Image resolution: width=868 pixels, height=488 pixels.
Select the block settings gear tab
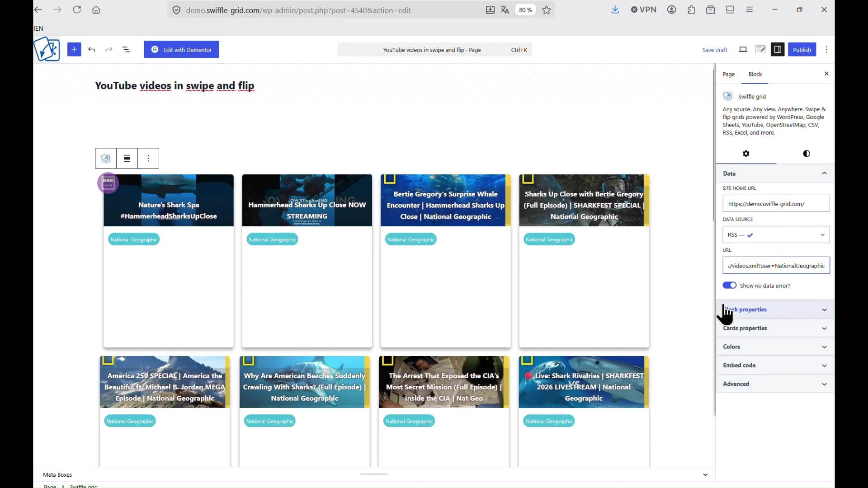click(x=746, y=154)
